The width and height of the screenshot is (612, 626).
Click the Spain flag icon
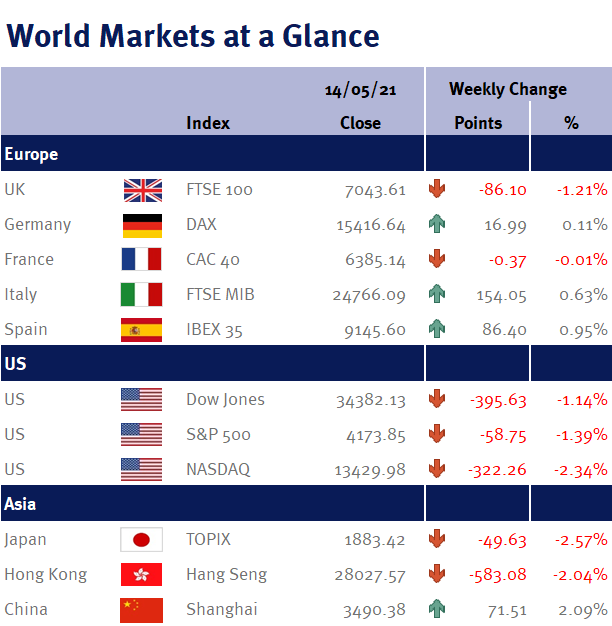141,330
